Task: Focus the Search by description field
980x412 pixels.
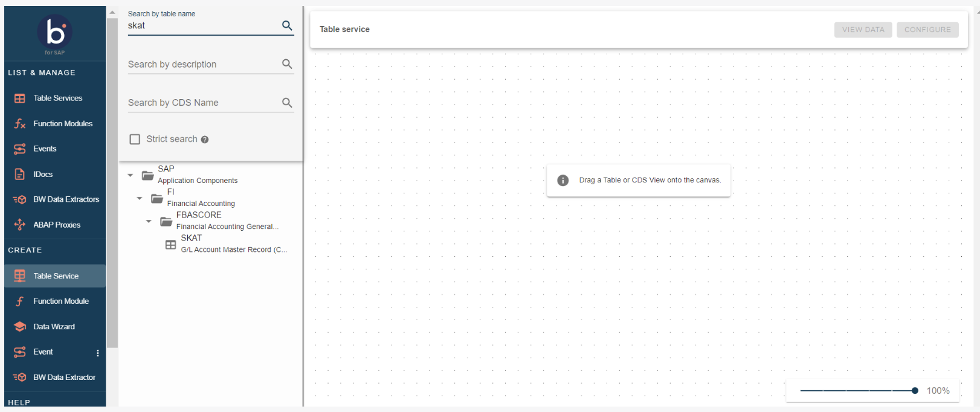Action: [x=202, y=65]
